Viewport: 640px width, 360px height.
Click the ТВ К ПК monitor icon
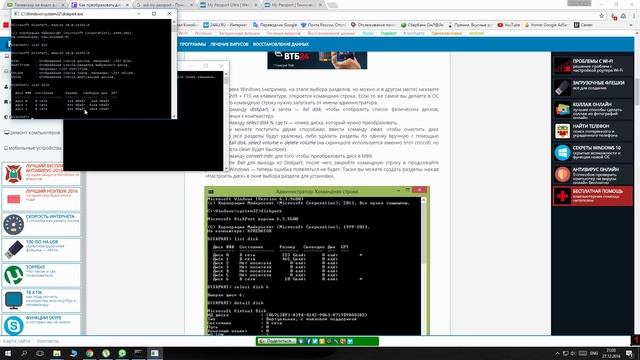(13, 300)
